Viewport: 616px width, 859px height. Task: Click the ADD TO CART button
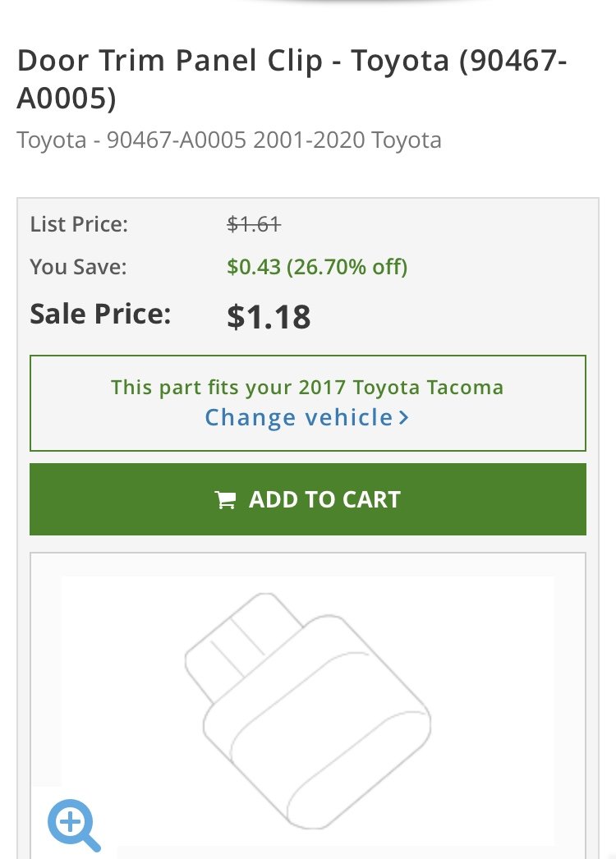point(308,499)
